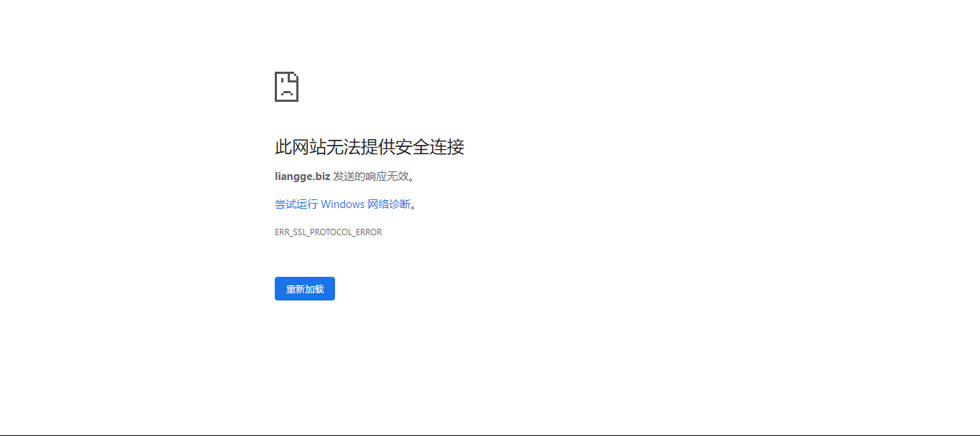Click the ERR_SSL_PROTOCOL_ERROR error code

(x=328, y=232)
